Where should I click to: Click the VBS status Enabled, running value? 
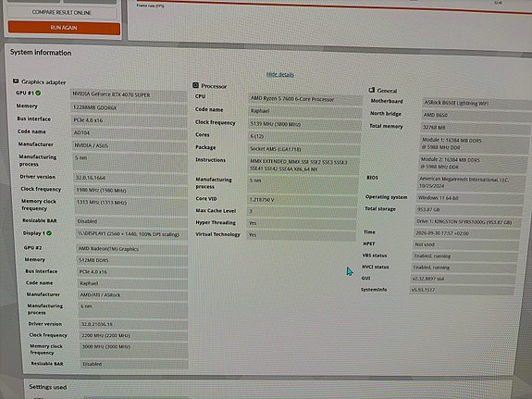(x=464, y=256)
